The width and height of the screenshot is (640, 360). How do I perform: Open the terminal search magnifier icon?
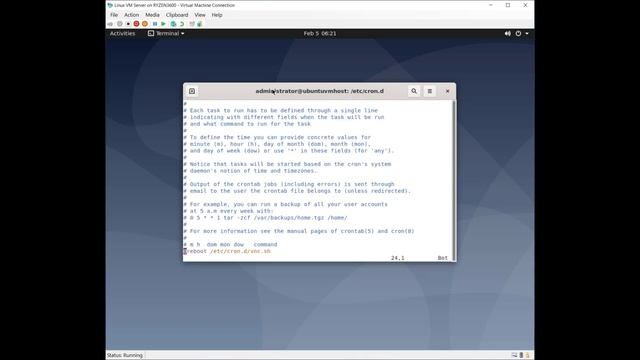tap(414, 91)
